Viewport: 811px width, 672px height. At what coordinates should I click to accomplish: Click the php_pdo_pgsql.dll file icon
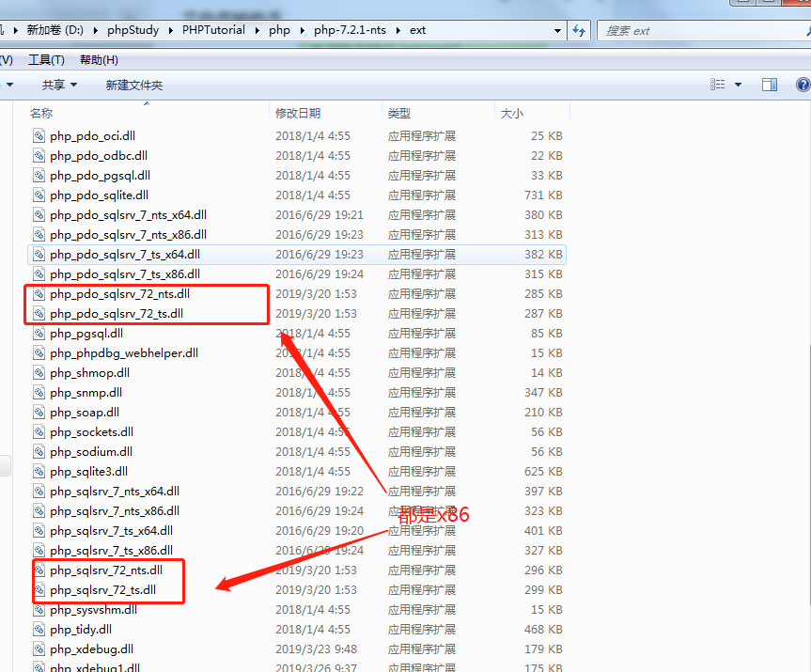(39, 176)
